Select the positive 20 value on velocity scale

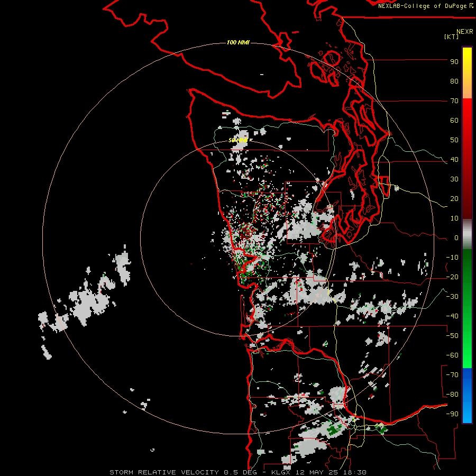(x=454, y=199)
